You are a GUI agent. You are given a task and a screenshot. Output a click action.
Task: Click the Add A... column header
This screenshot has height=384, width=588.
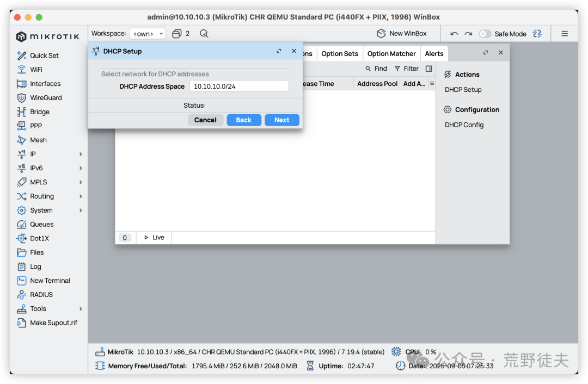pos(414,84)
